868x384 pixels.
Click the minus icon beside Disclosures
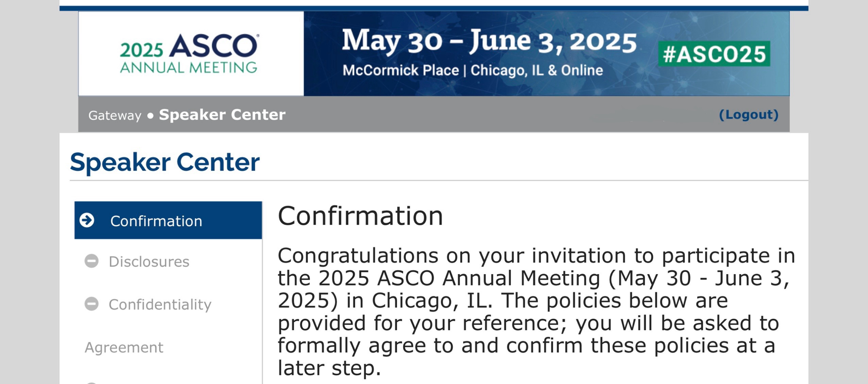pyautogui.click(x=92, y=261)
